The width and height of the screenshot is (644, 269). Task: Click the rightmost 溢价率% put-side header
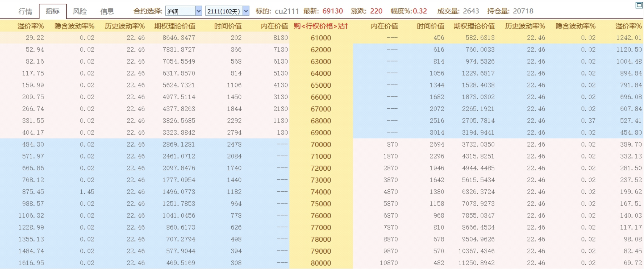[x=628, y=26]
